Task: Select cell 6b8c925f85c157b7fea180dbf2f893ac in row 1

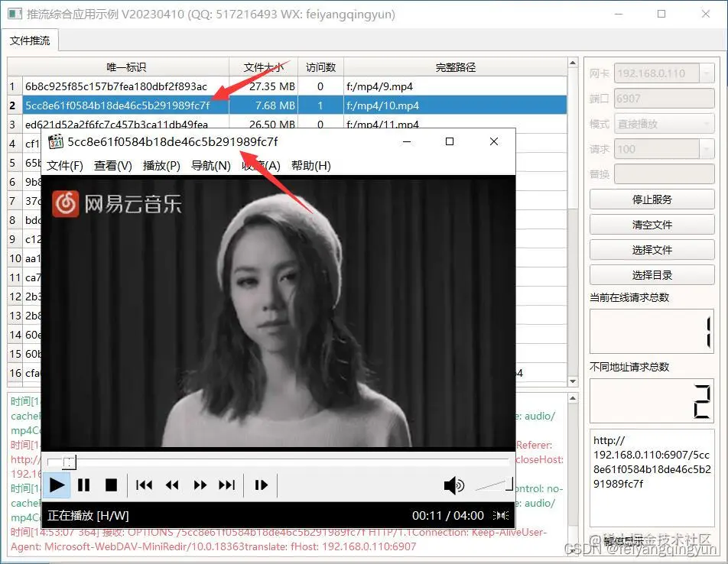Action: click(x=126, y=86)
